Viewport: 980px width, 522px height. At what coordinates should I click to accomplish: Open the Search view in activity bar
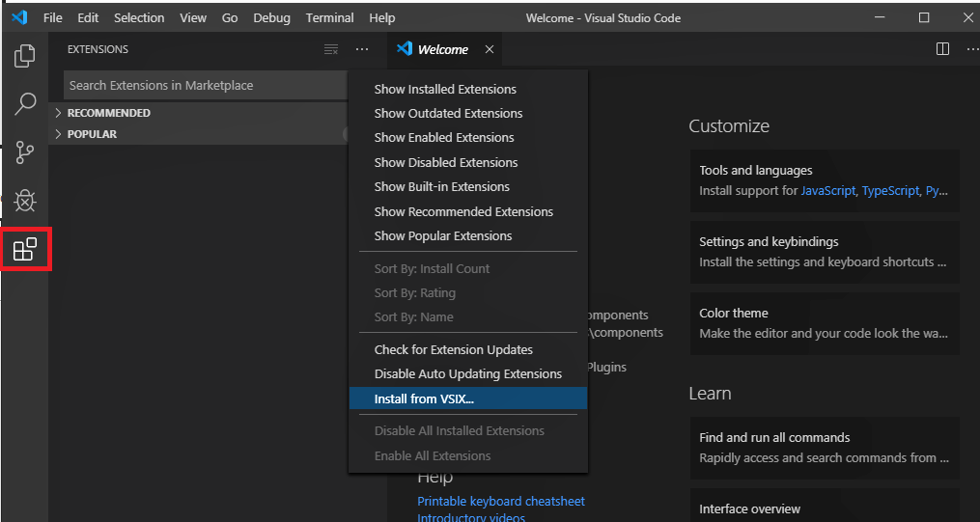24,103
